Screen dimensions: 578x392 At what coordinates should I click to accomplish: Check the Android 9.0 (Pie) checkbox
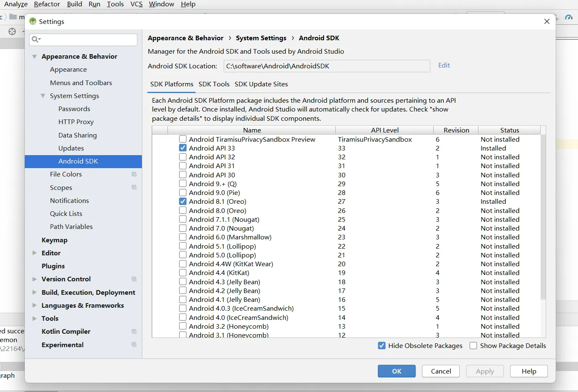[x=183, y=192]
